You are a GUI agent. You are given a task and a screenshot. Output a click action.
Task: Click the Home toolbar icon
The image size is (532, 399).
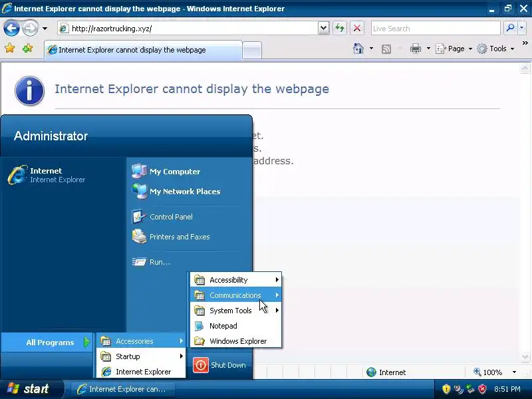click(x=358, y=49)
